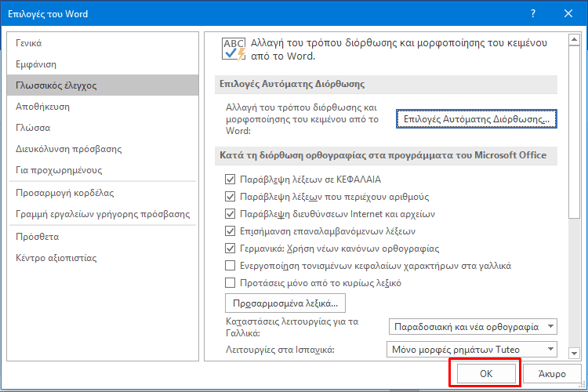Open Προσαρμοσμένα λεξικά... dialog
The width and height of the screenshot is (588, 392).
click(285, 303)
